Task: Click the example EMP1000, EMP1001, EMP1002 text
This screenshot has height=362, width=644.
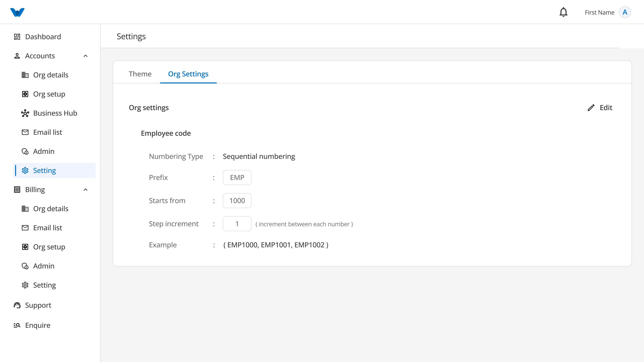Action: pyautogui.click(x=276, y=245)
